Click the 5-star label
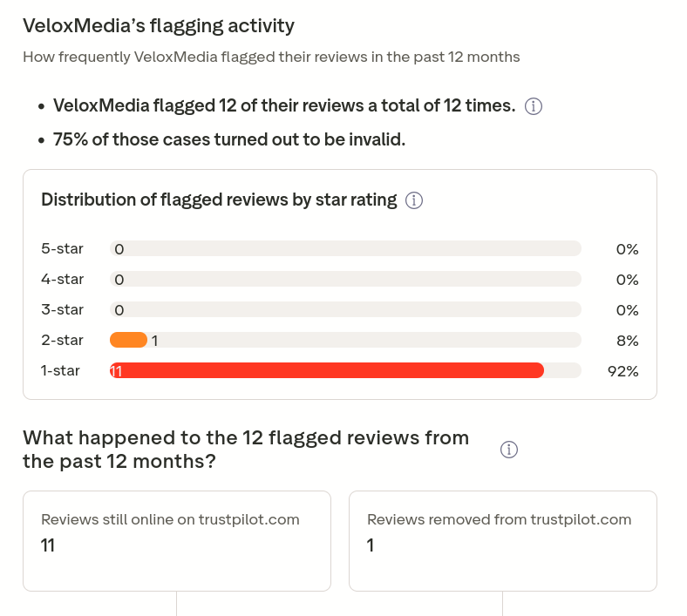Viewport: 687px width, 616px height. pos(62,248)
